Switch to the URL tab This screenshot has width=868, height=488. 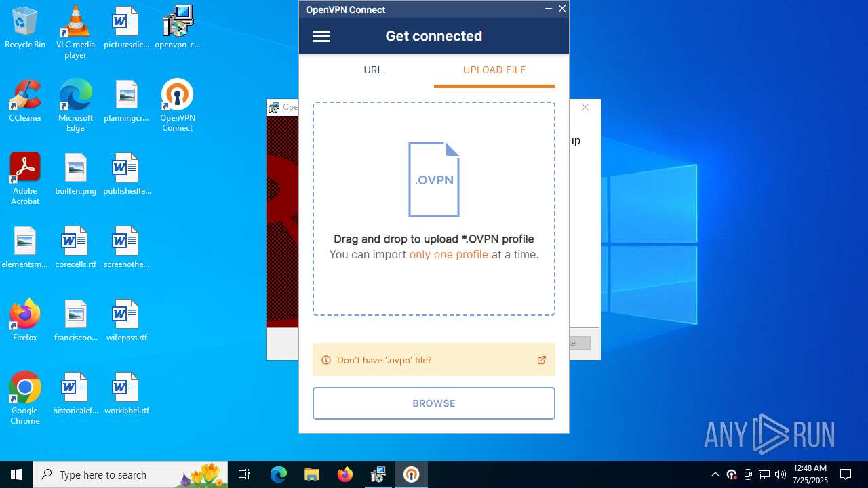coord(373,70)
